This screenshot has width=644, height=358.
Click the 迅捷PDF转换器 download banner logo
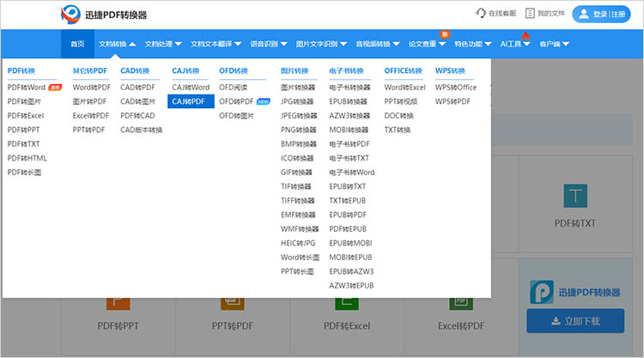[541, 292]
